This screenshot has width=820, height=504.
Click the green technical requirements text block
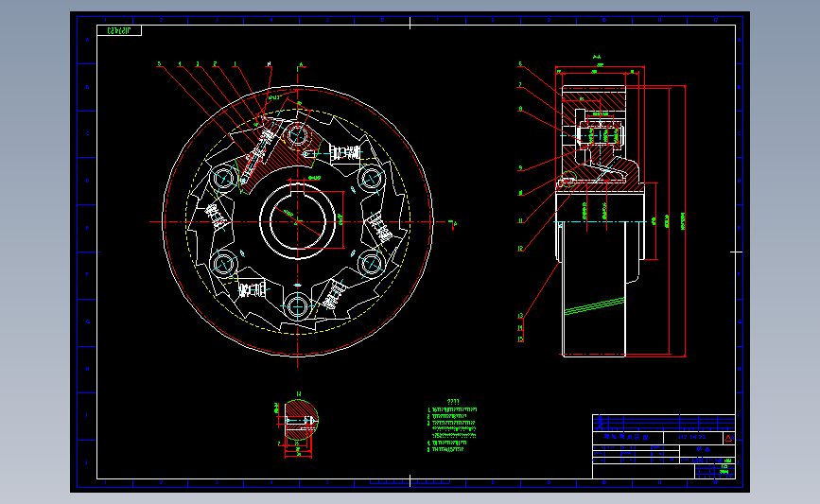(x=452, y=426)
